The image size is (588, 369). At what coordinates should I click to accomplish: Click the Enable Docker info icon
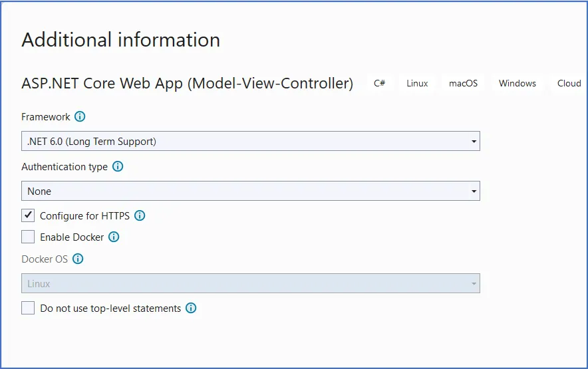point(114,237)
